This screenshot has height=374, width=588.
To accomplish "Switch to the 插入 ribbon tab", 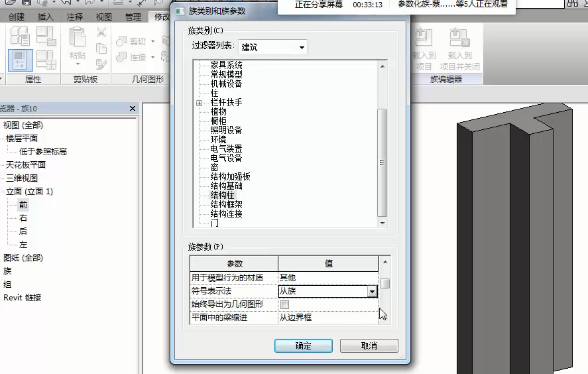I will (45, 17).
